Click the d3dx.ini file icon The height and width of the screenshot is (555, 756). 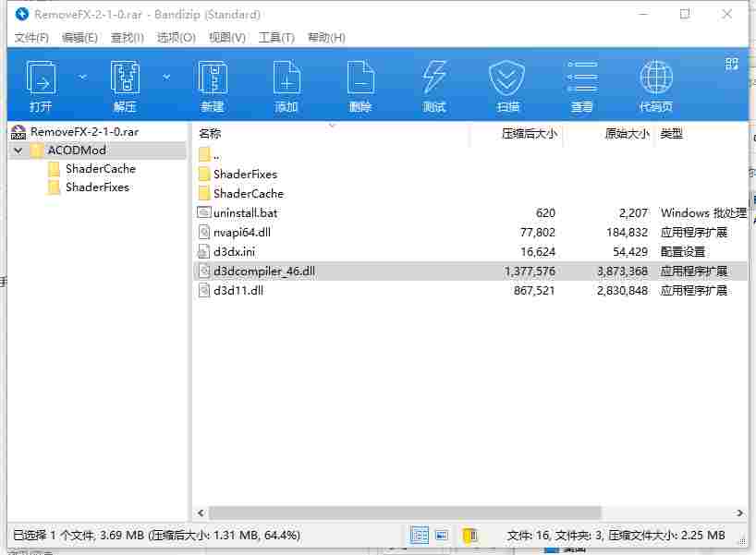[x=204, y=251]
